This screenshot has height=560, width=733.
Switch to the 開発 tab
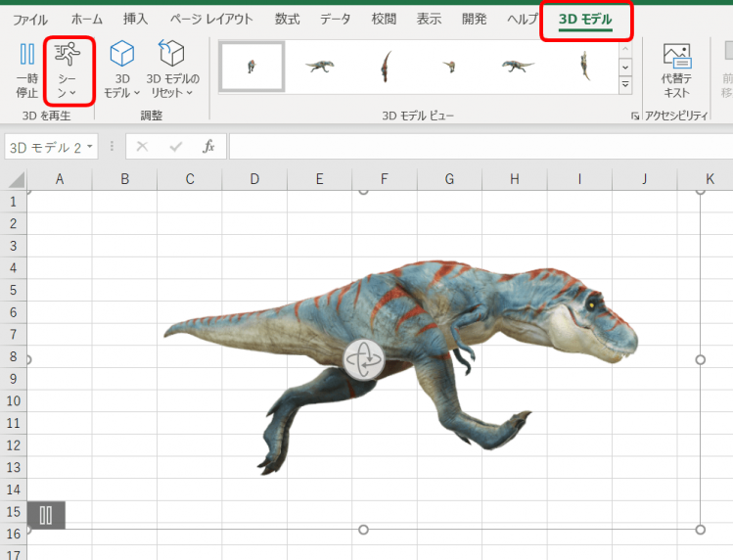point(474,20)
